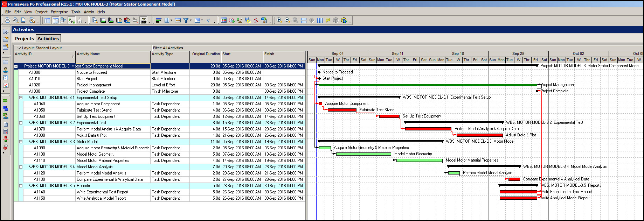Open the Filter funnel dropdown
644x221 pixels.
(x=187, y=20)
